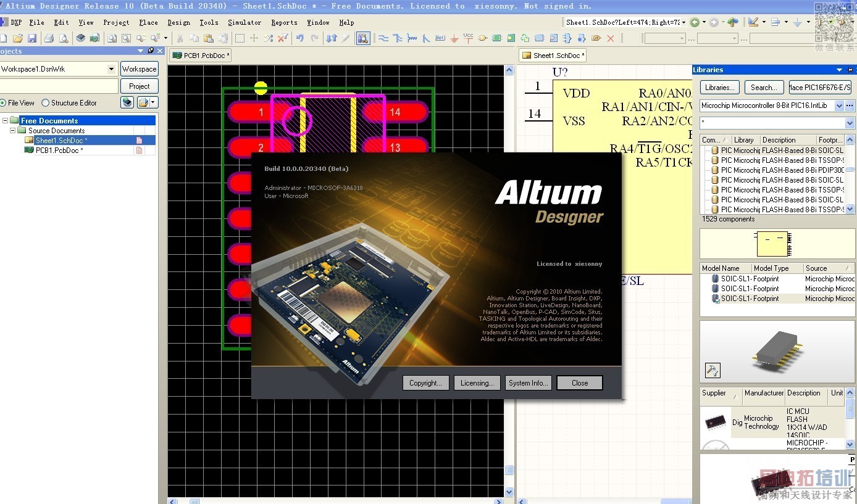Pin the Projects panel

point(150,51)
